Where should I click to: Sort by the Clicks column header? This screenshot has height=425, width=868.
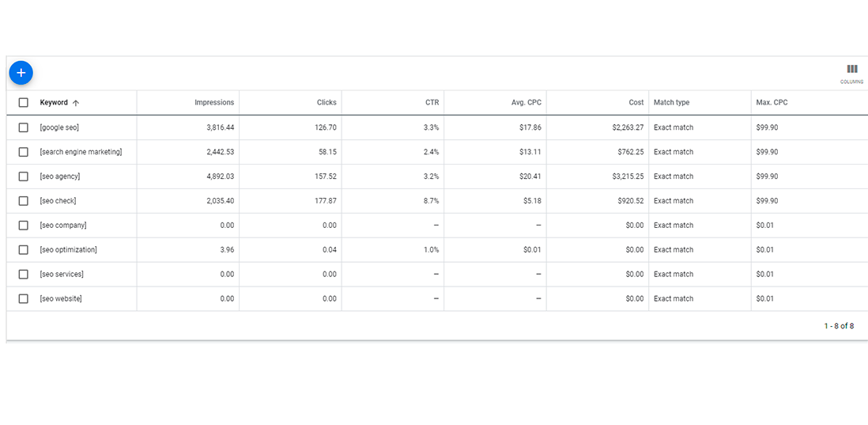click(x=326, y=103)
